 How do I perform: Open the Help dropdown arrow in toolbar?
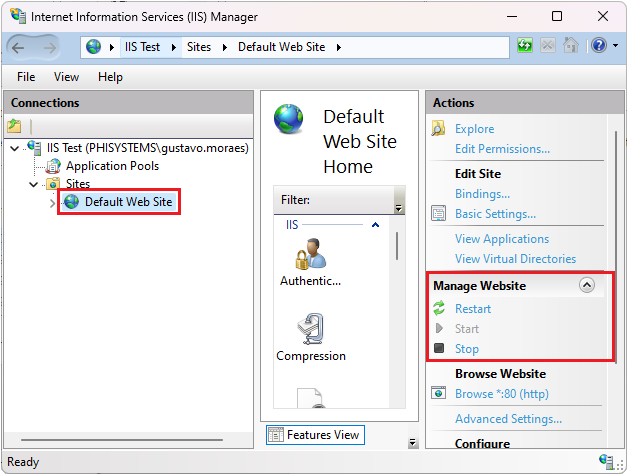coord(615,46)
